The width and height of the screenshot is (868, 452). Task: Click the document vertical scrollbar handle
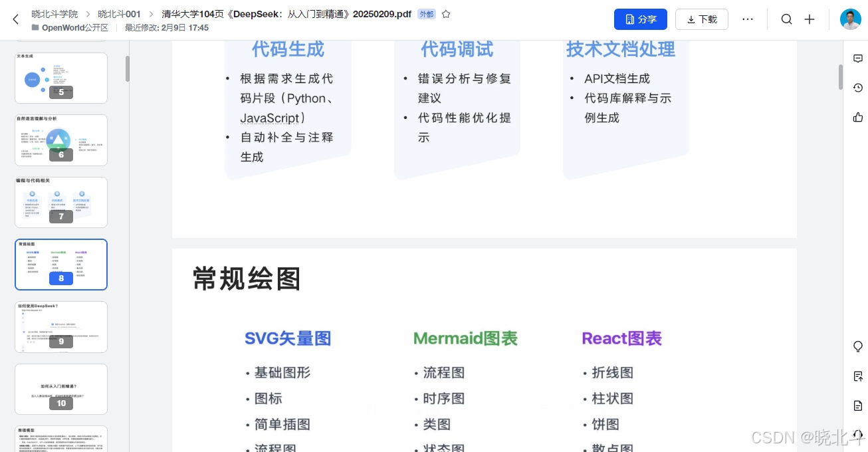pyautogui.click(x=840, y=77)
